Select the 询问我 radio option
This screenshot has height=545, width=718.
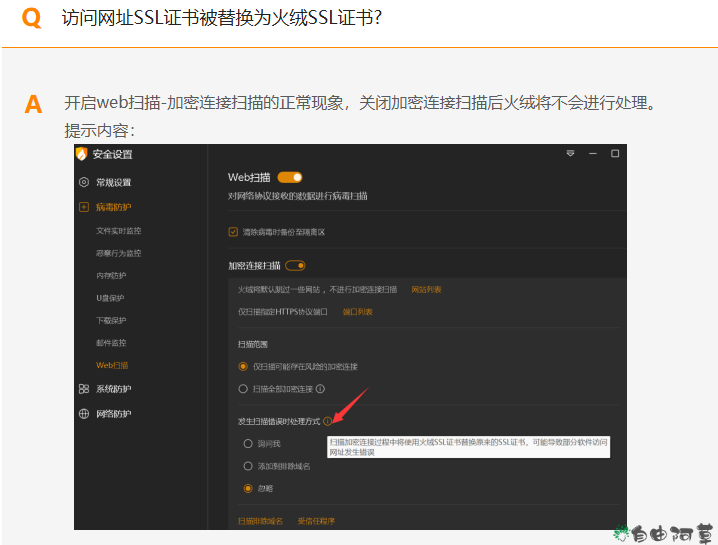(x=248, y=443)
